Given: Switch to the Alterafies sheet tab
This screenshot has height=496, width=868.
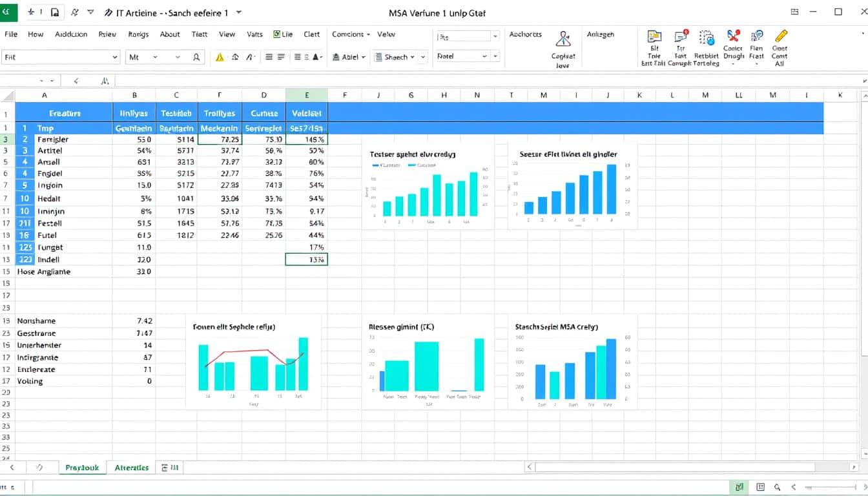Looking at the screenshot, I should point(132,468).
